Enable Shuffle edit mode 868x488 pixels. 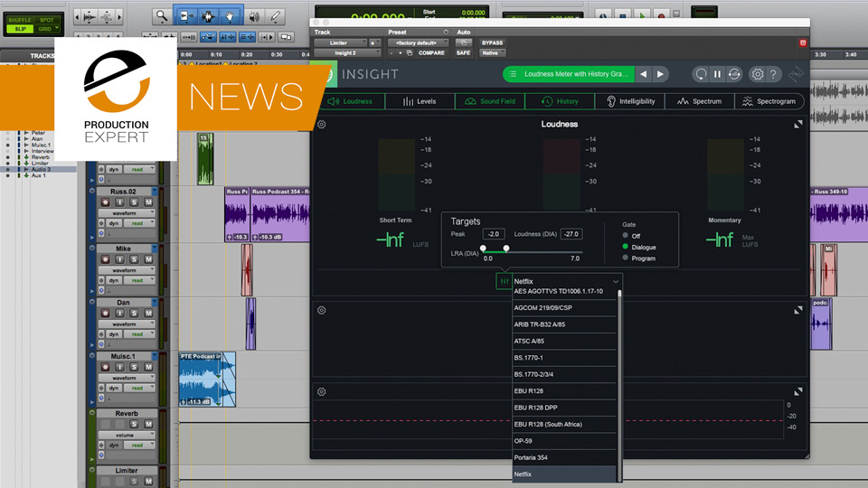19,20
